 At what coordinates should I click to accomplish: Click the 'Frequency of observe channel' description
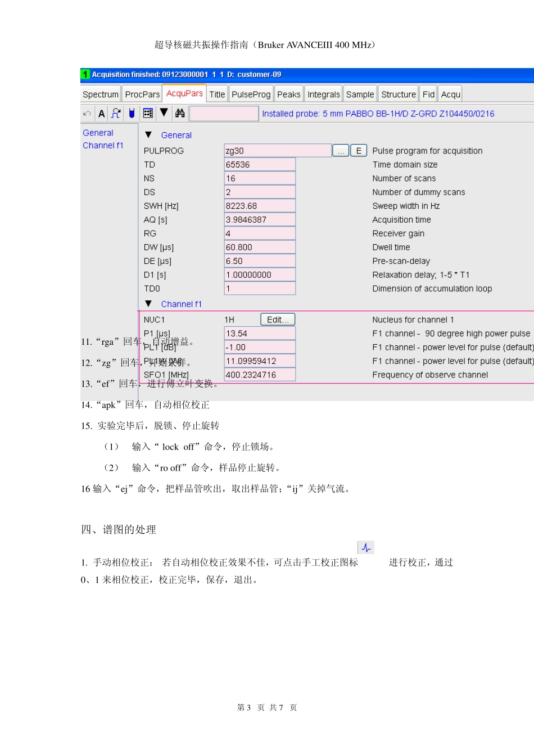click(430, 375)
